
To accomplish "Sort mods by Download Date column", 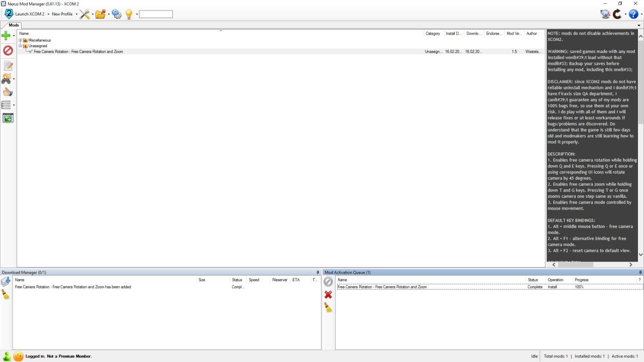I will click(x=474, y=34).
